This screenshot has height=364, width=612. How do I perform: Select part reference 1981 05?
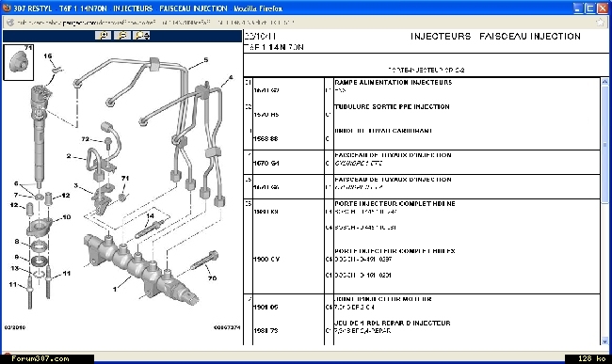pyautogui.click(x=266, y=308)
